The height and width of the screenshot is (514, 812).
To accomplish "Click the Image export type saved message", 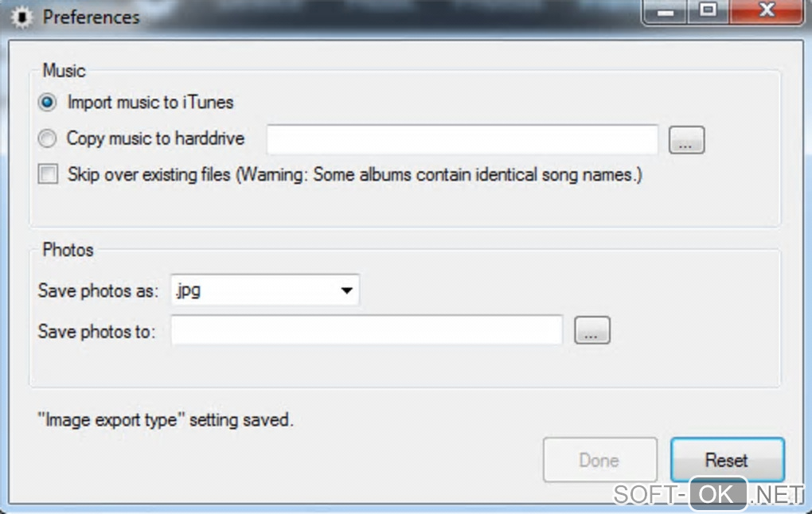I will (x=166, y=420).
